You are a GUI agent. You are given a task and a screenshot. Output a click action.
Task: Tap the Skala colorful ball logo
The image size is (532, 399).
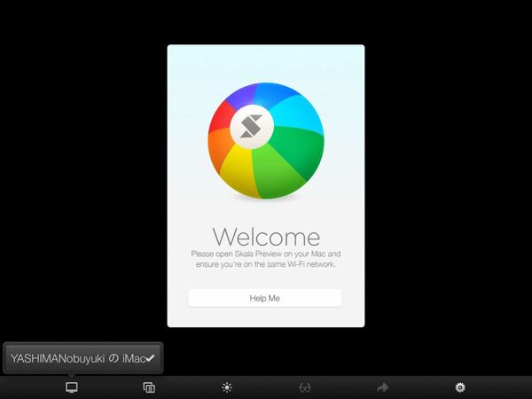[x=266, y=140]
